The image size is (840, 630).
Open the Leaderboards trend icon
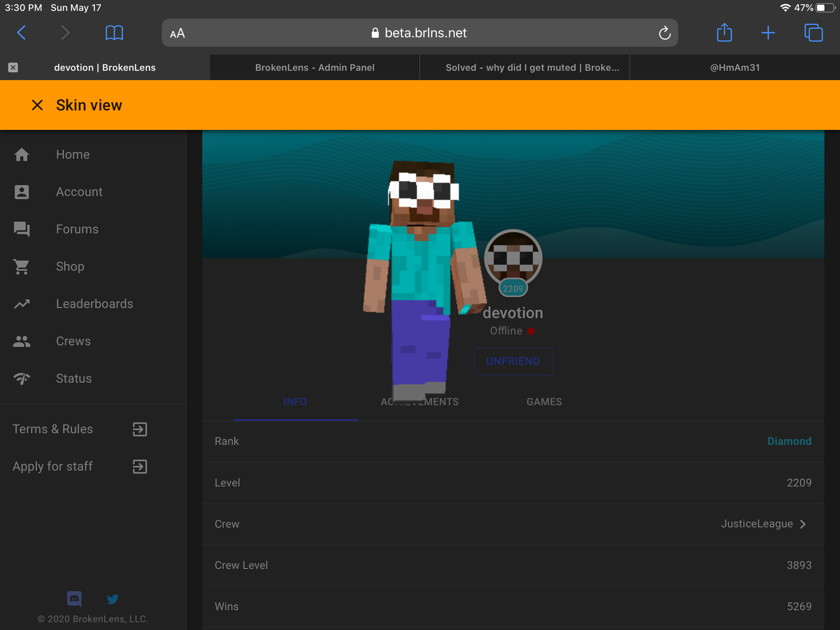pyautogui.click(x=22, y=304)
